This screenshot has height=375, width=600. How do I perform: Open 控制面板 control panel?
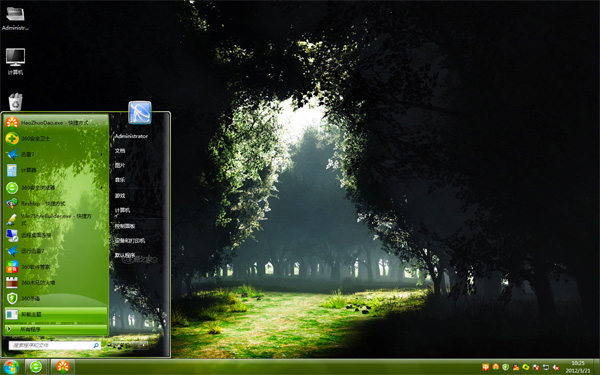tap(125, 226)
